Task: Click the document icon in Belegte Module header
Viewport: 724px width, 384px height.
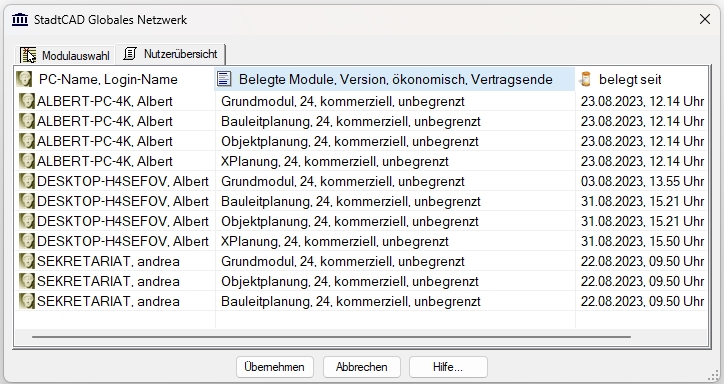Action: 224,79
